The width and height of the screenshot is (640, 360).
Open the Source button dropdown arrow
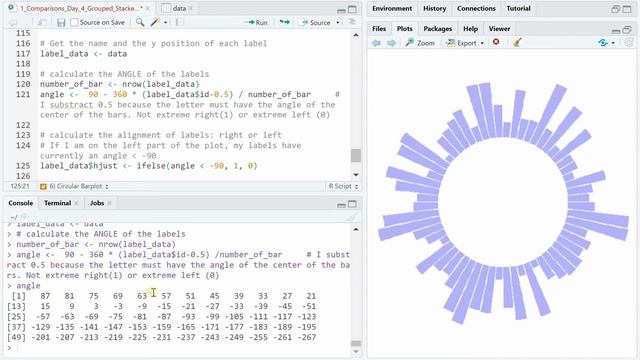point(338,22)
